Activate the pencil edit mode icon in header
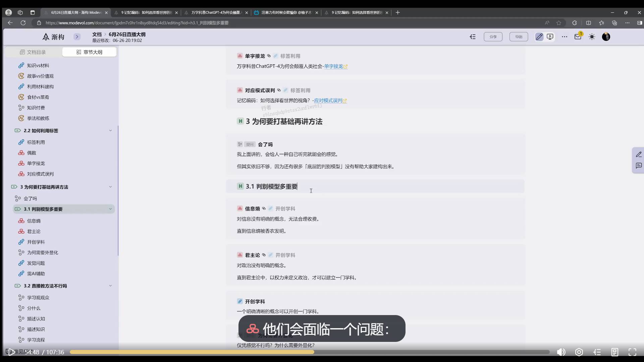 coord(539,37)
